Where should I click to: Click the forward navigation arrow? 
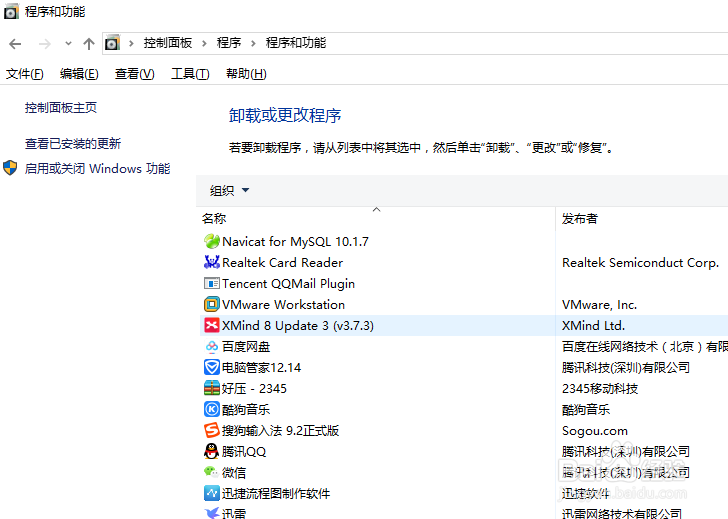coord(45,44)
